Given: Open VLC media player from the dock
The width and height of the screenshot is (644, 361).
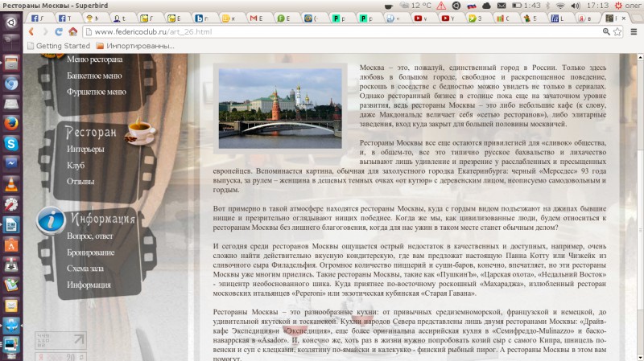Looking at the screenshot, I should click(x=11, y=184).
